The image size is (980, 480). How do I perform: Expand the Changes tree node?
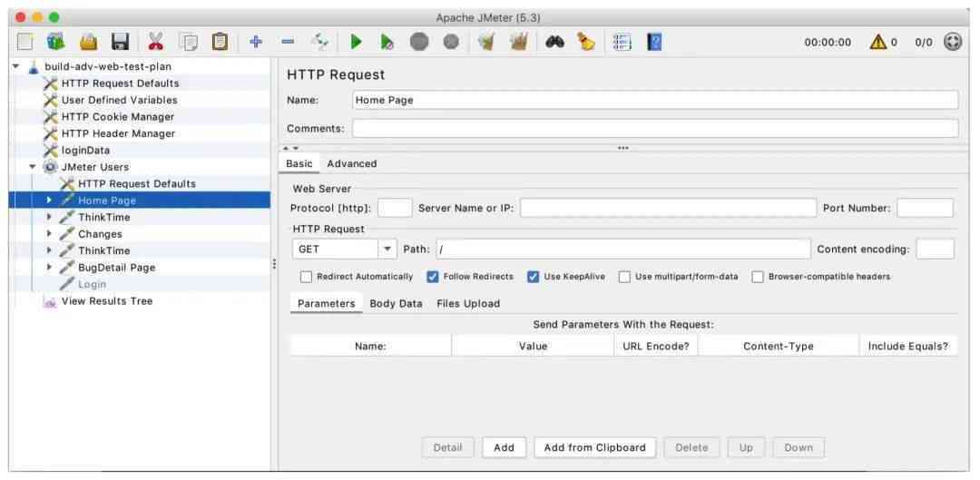pyautogui.click(x=49, y=234)
